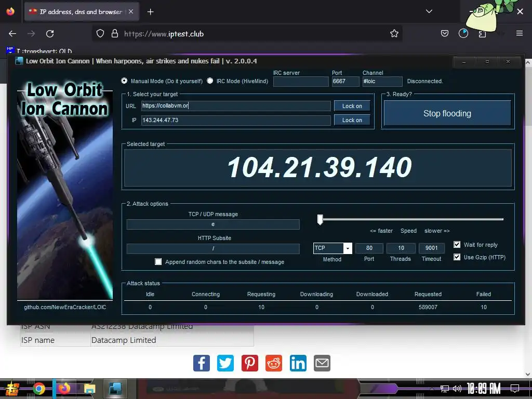Share page via email envelope icon
This screenshot has width=532, height=399.
click(322, 363)
